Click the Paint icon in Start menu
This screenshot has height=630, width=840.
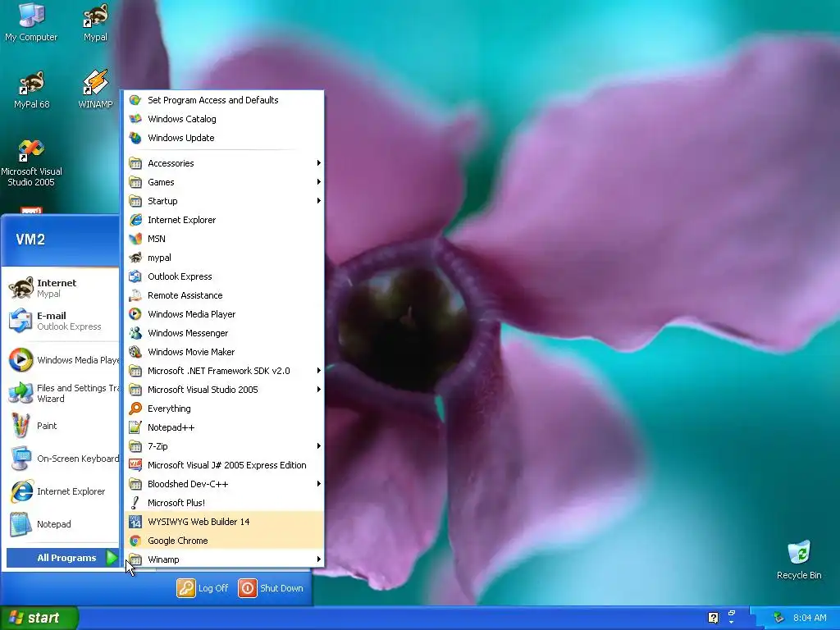21,426
